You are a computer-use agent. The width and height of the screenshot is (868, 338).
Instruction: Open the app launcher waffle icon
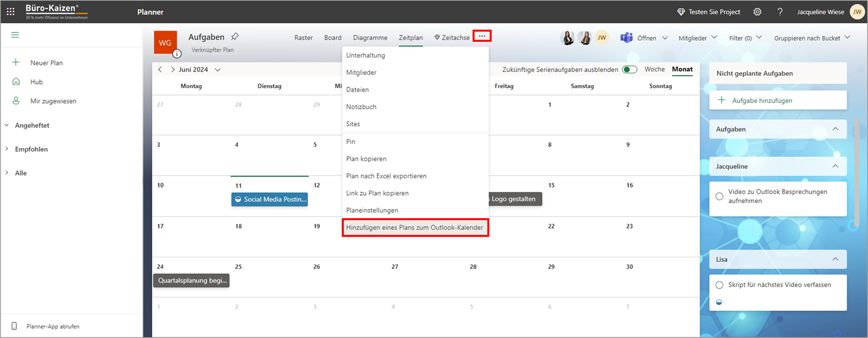click(10, 12)
